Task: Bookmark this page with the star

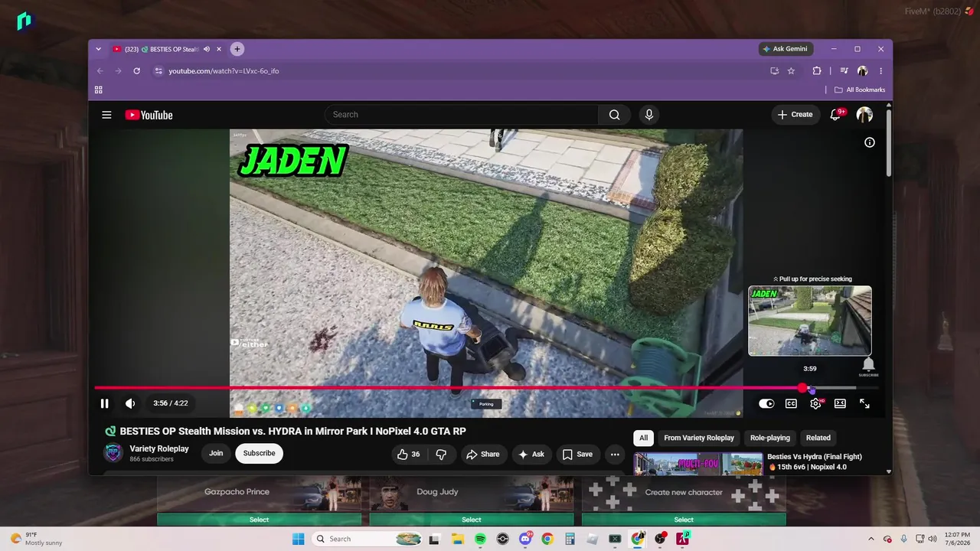Action: point(791,71)
